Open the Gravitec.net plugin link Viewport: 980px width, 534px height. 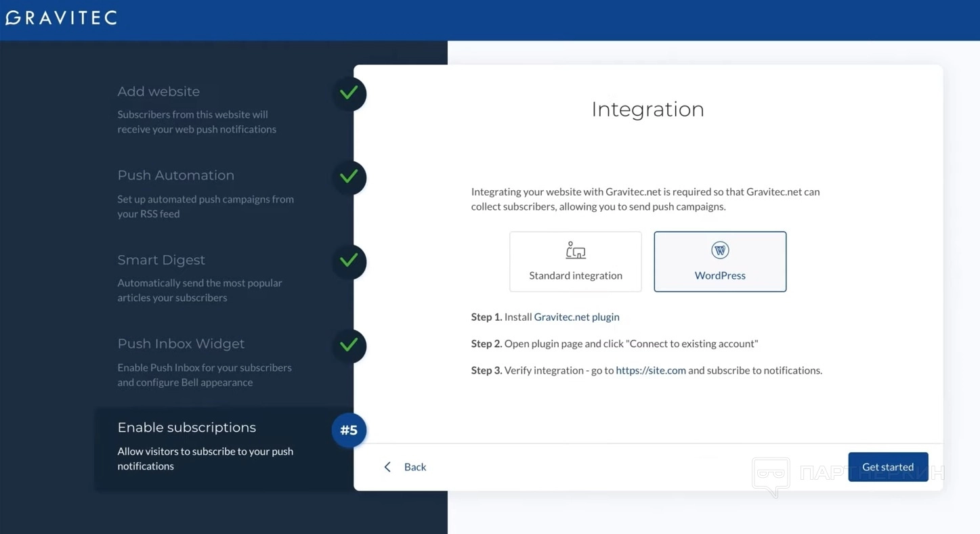point(577,317)
